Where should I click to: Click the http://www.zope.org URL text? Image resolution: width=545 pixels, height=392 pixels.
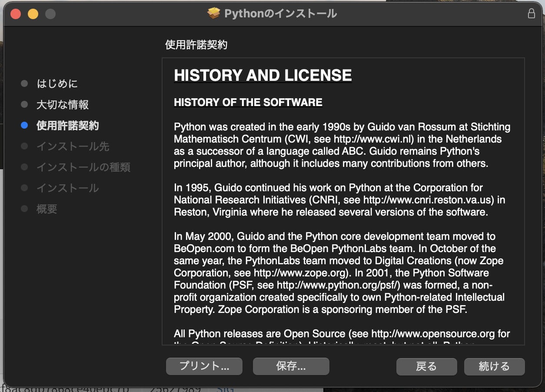[300, 273]
